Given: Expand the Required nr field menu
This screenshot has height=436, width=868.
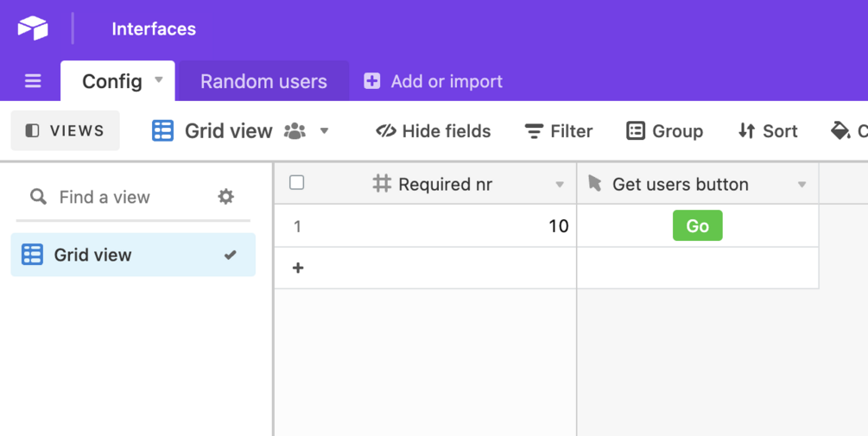Looking at the screenshot, I should (560, 185).
